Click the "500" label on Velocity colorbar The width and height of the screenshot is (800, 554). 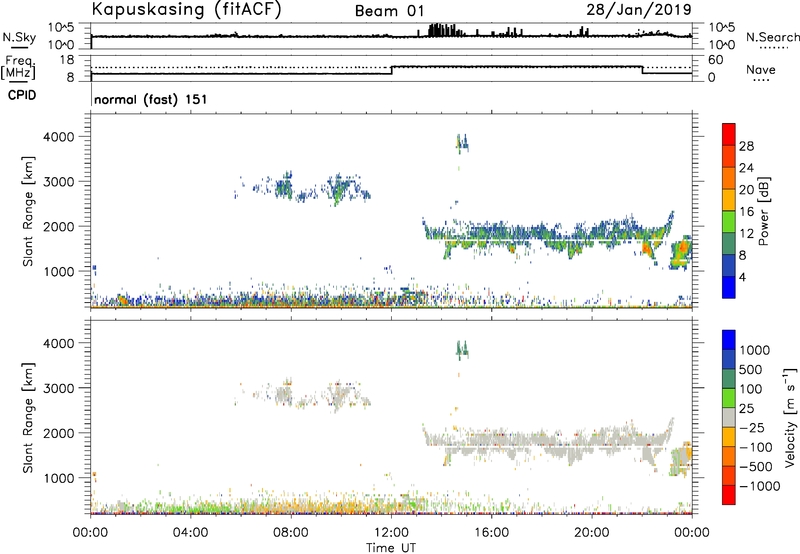click(751, 370)
